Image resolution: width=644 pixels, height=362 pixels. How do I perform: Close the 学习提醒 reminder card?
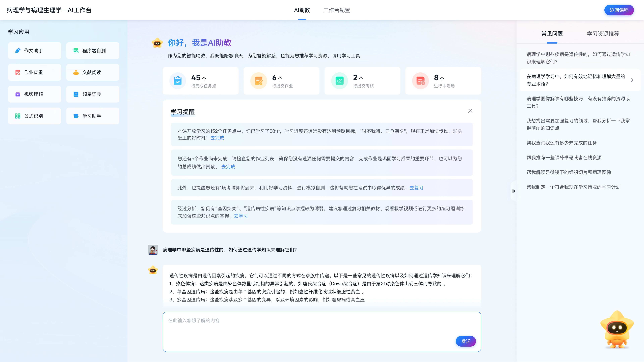(470, 111)
